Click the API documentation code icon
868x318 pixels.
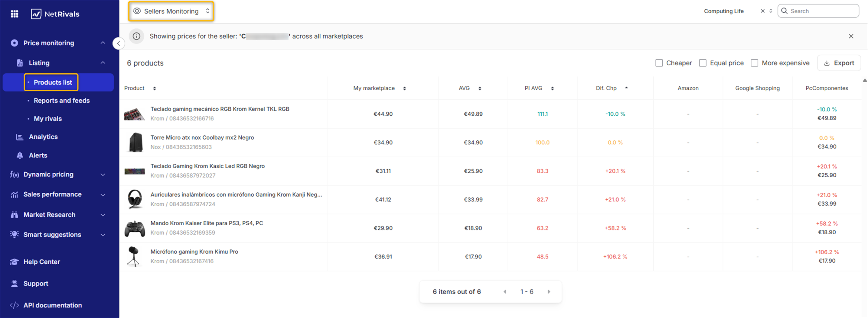pyautogui.click(x=14, y=305)
